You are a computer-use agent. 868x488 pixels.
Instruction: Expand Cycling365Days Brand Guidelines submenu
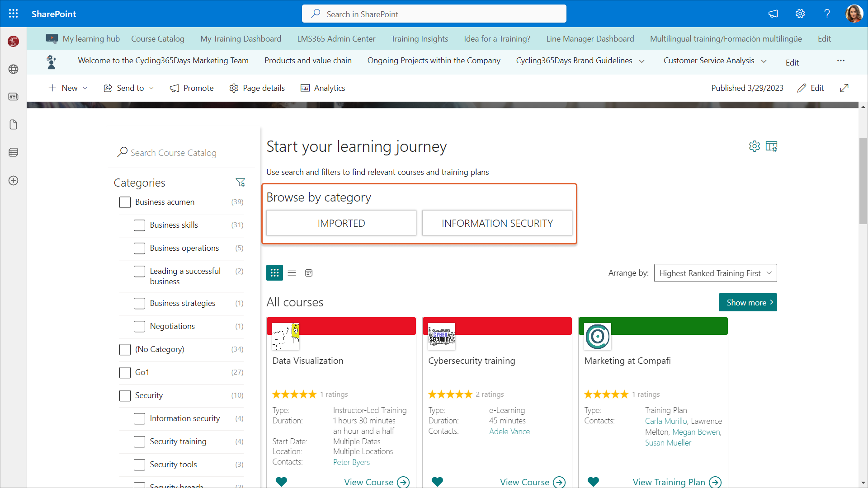pyautogui.click(x=642, y=61)
